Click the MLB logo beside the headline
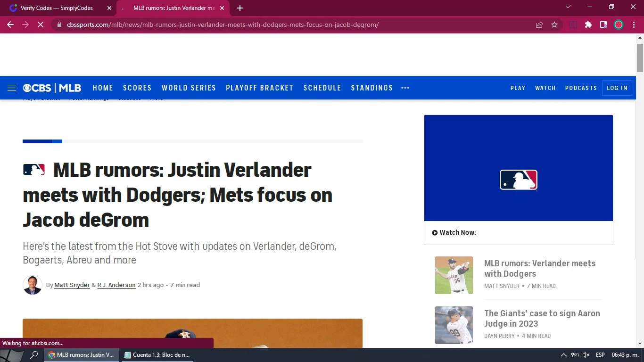 click(34, 170)
